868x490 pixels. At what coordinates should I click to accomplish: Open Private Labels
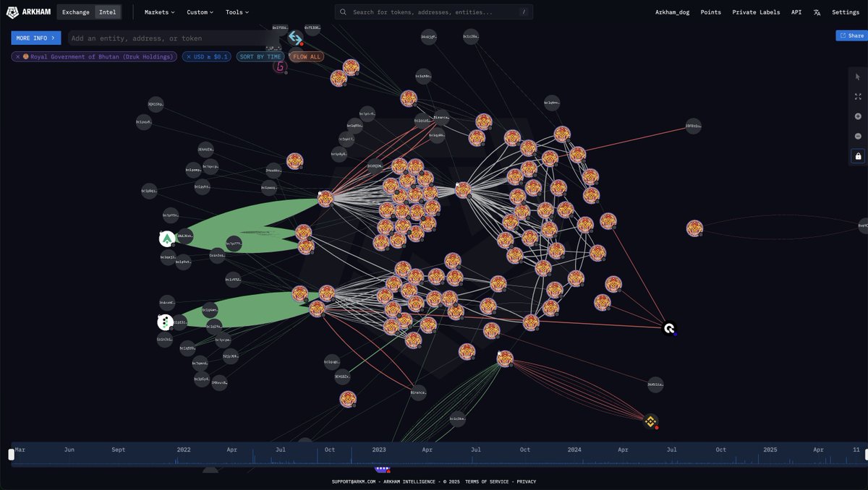pyautogui.click(x=756, y=12)
